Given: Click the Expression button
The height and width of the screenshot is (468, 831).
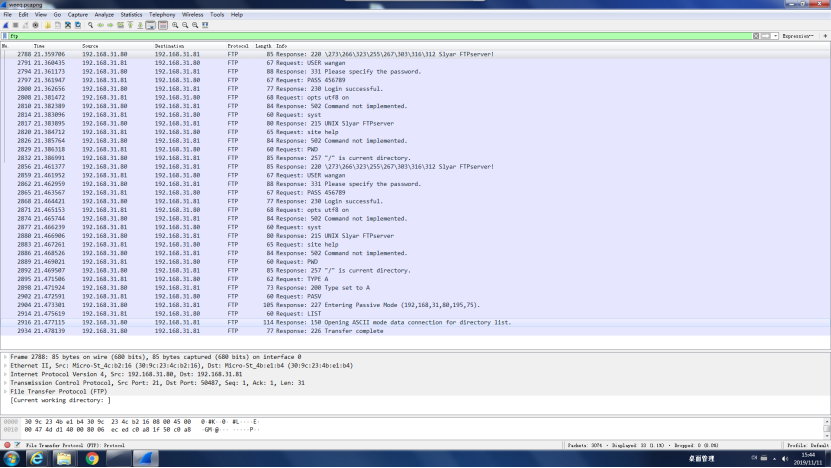Looking at the screenshot, I should pyautogui.click(x=798, y=36).
